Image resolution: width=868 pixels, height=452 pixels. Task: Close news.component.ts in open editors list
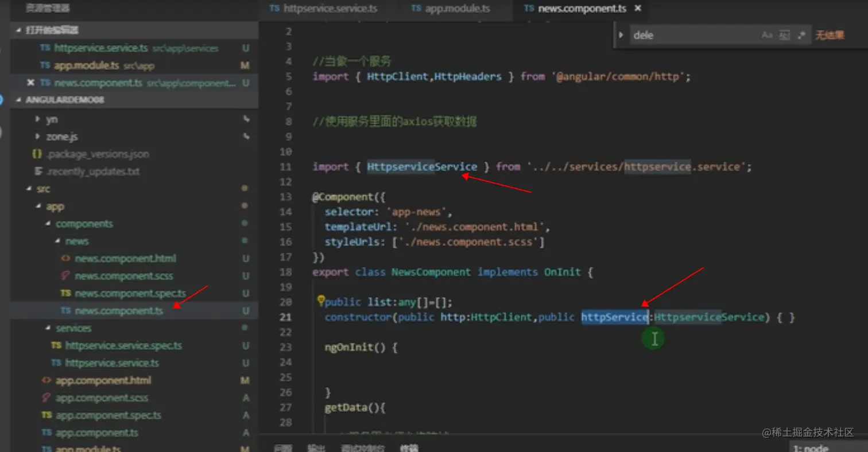tap(30, 83)
